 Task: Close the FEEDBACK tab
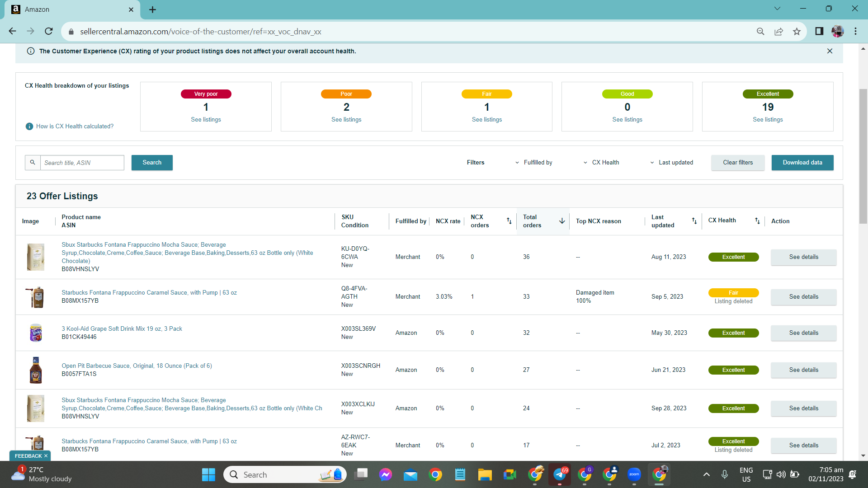coord(46,456)
